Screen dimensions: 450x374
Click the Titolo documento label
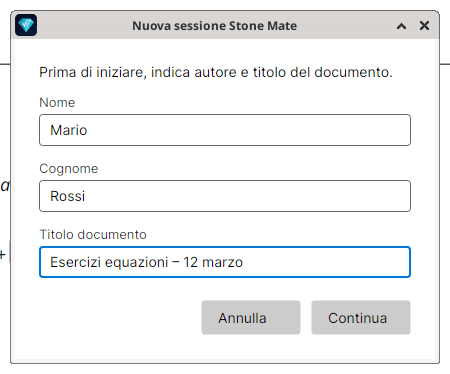click(93, 235)
